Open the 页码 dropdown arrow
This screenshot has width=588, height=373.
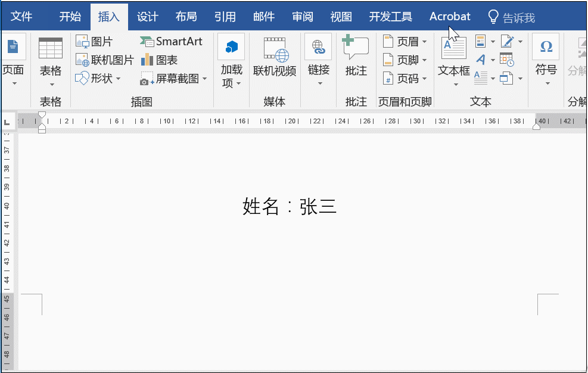[425, 79]
